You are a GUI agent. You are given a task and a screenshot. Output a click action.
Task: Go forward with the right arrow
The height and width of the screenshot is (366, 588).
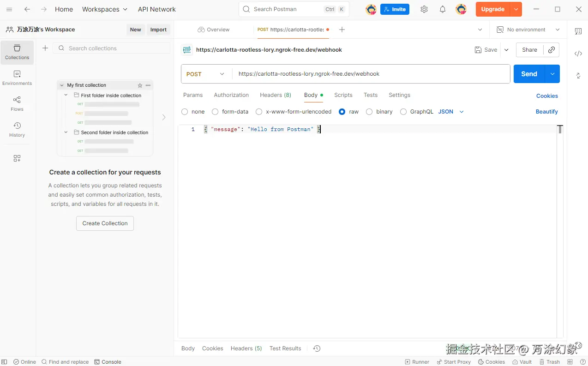tap(44, 9)
